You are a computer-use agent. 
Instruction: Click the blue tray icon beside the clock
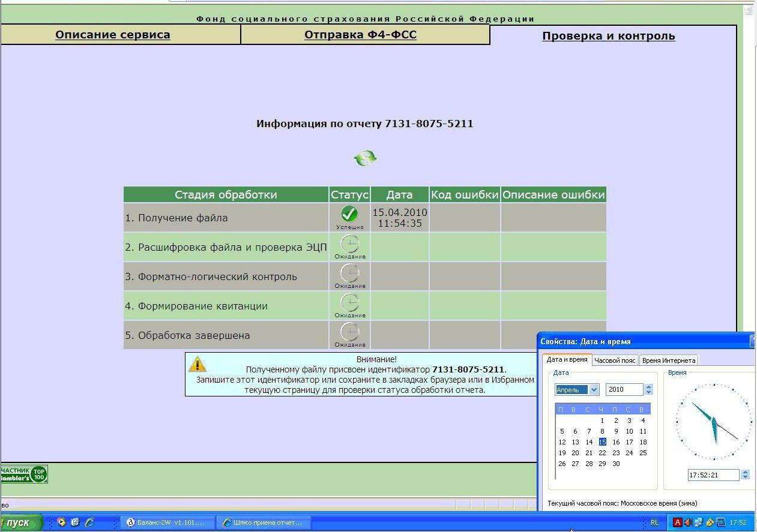click(721, 522)
